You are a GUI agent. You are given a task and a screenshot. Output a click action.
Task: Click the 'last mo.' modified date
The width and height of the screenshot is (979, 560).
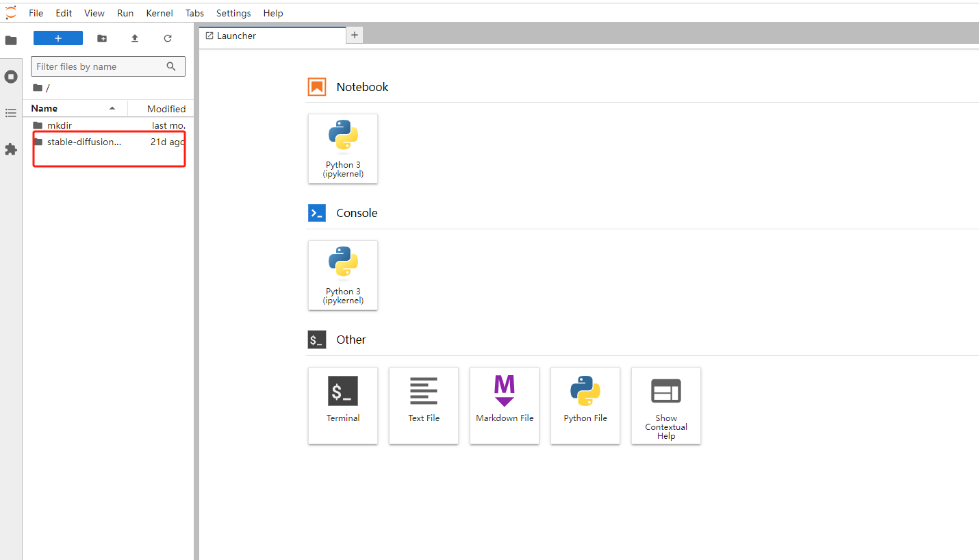(x=168, y=125)
